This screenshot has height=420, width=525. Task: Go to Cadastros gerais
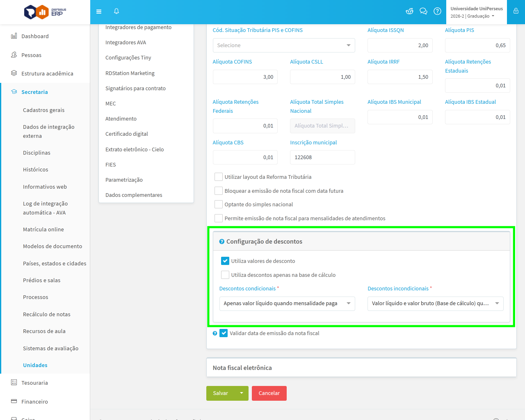pyautogui.click(x=44, y=110)
